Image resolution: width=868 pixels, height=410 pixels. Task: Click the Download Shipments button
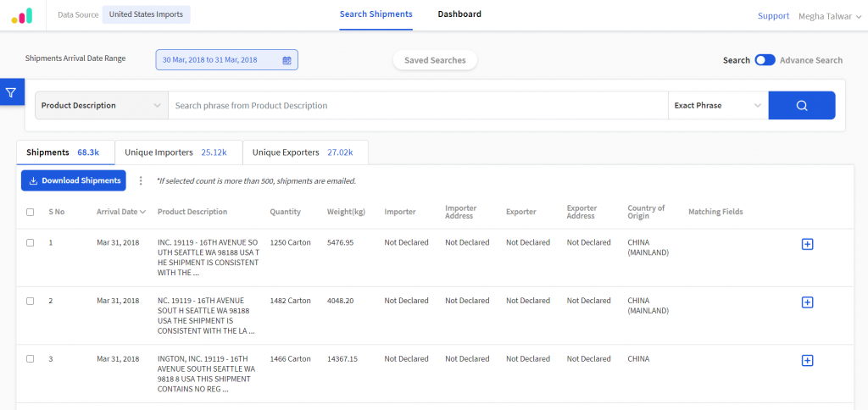pyautogui.click(x=74, y=180)
